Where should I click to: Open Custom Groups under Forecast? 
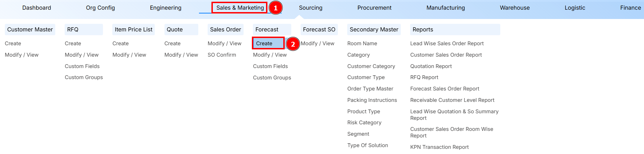pos(272,78)
